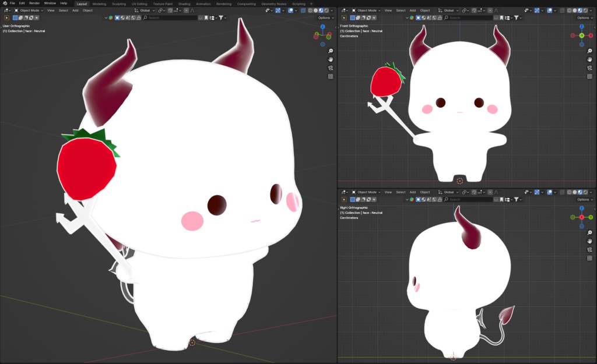
Task: Click the move-view hand icon
Action: point(331,59)
